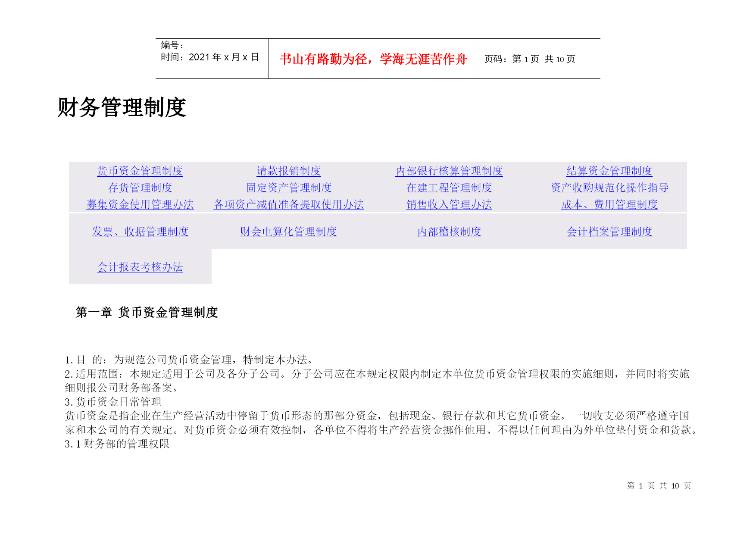The height and width of the screenshot is (535, 756).
Task: Click the 发票、收据管理制度 link
Action: (140, 232)
